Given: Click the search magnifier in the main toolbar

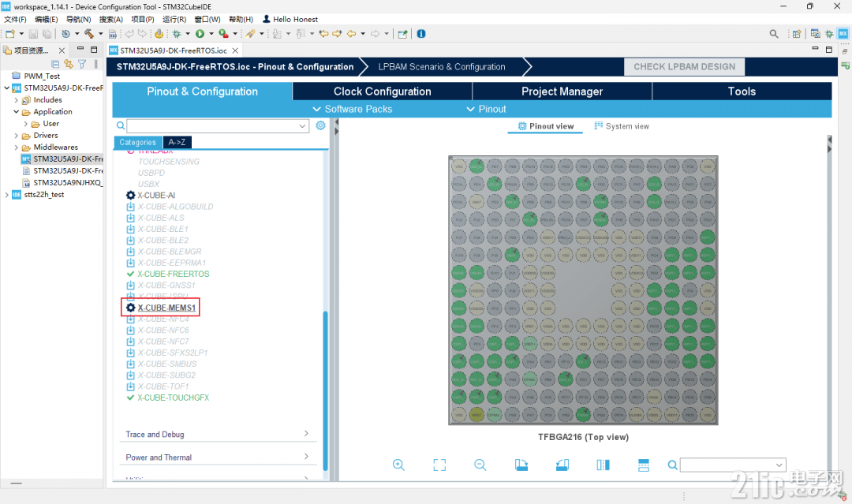Looking at the screenshot, I should coord(774,34).
